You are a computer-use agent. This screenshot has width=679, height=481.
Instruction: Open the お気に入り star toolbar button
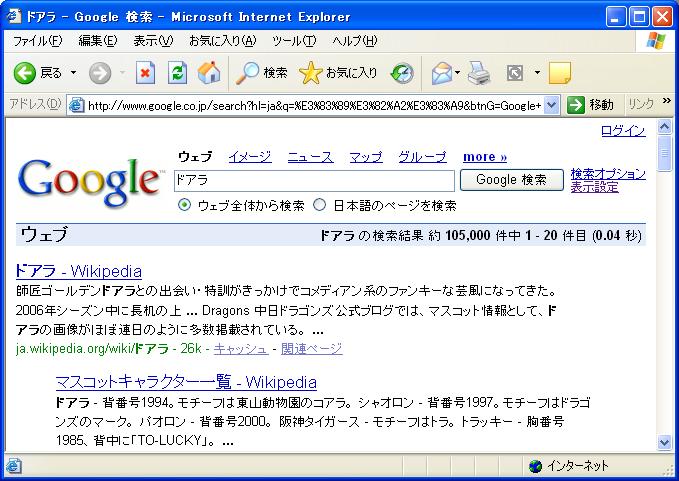click(x=338, y=73)
